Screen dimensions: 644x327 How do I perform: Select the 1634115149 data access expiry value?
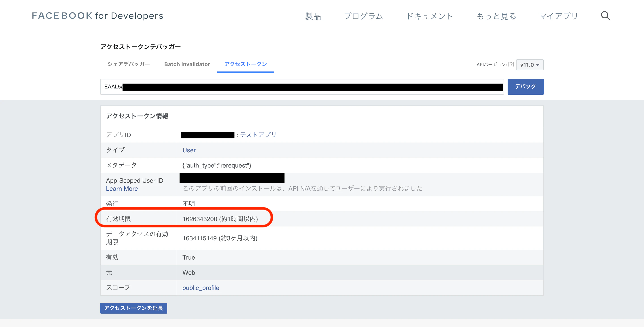199,238
